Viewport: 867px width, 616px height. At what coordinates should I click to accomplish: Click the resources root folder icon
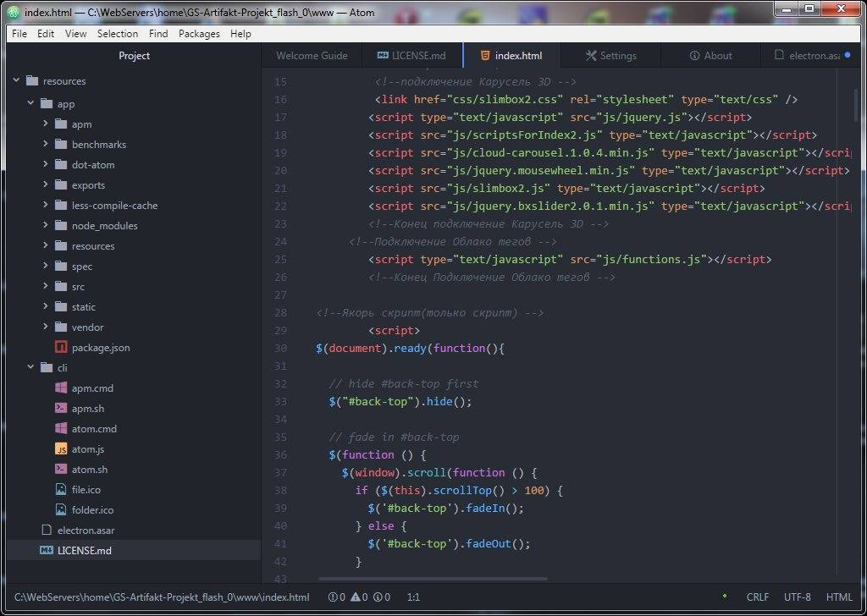(x=32, y=80)
